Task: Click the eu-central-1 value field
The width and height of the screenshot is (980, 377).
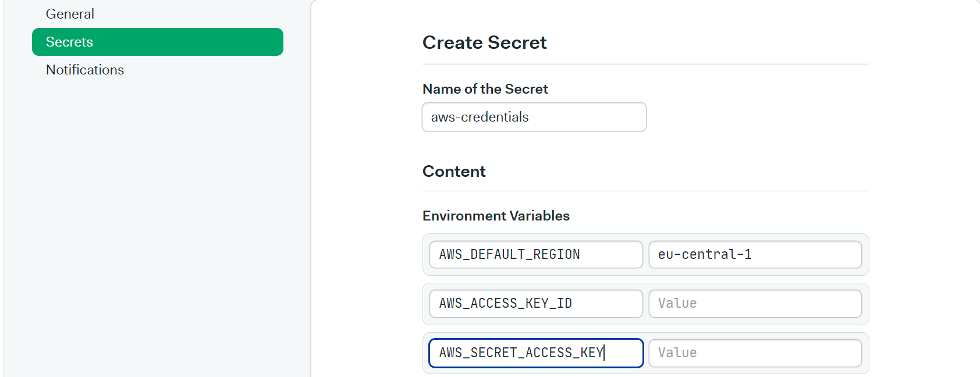Action: (755, 254)
